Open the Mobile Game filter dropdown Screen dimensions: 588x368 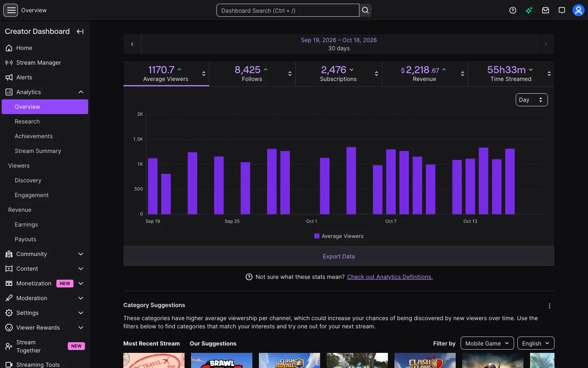point(487,343)
